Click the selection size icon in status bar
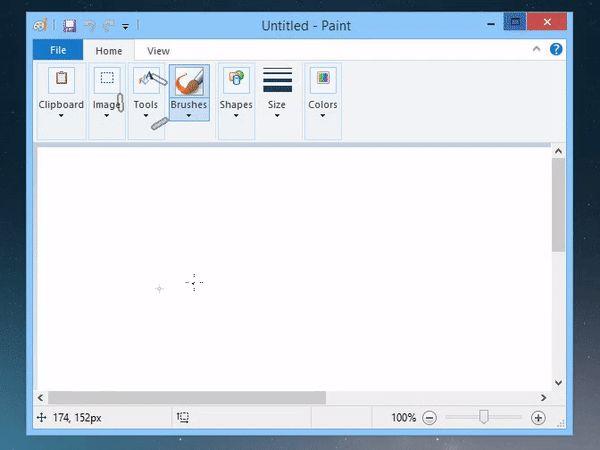The height and width of the screenshot is (450, 600). tap(183, 417)
